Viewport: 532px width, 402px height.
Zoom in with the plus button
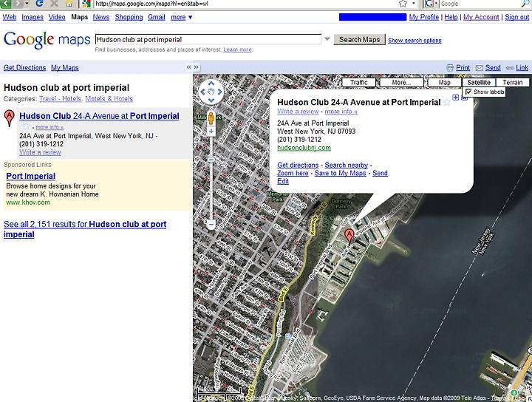(x=211, y=132)
